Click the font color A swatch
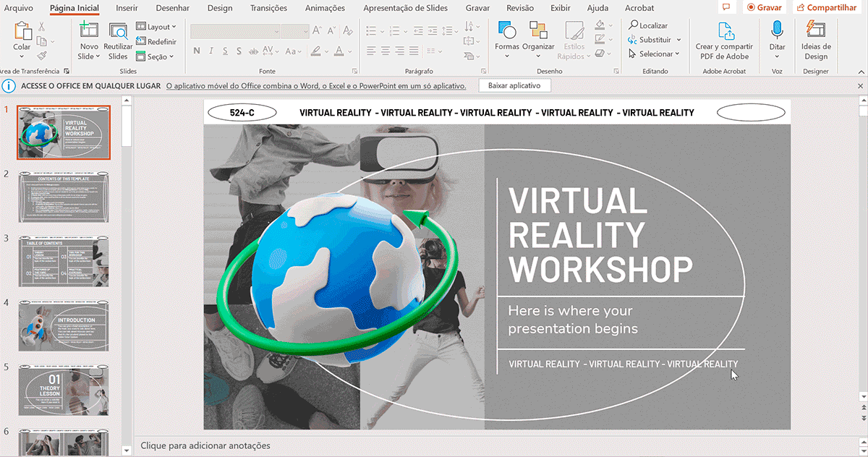868x457 pixels. pyautogui.click(x=339, y=51)
